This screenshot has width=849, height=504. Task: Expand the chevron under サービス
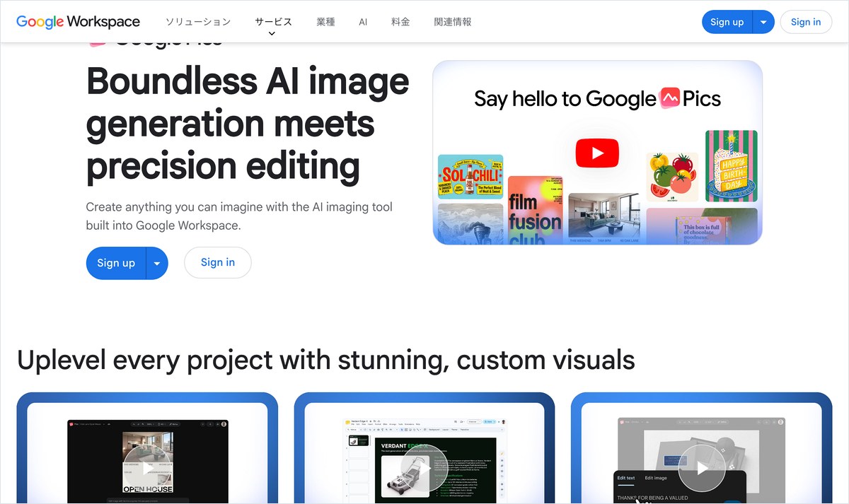(x=272, y=34)
